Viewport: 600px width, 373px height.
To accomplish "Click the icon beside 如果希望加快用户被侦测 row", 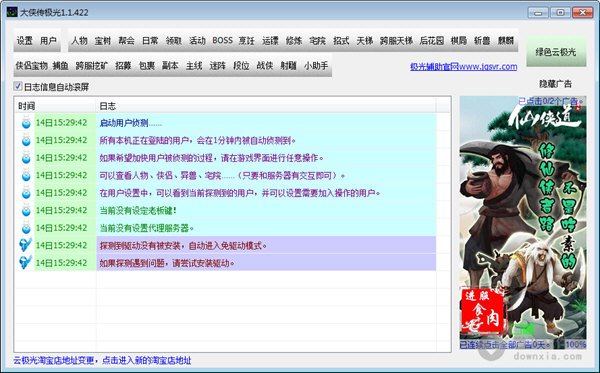I will pyautogui.click(x=26, y=158).
